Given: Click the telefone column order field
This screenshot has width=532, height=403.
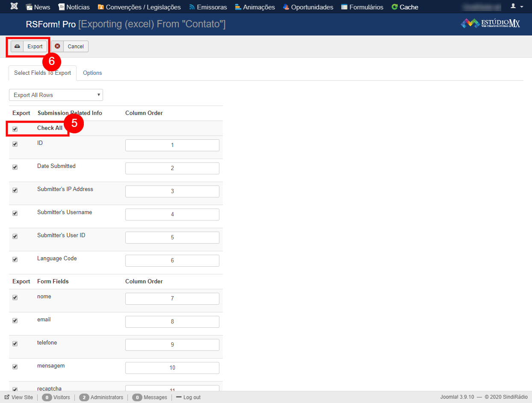Looking at the screenshot, I should [x=172, y=345].
